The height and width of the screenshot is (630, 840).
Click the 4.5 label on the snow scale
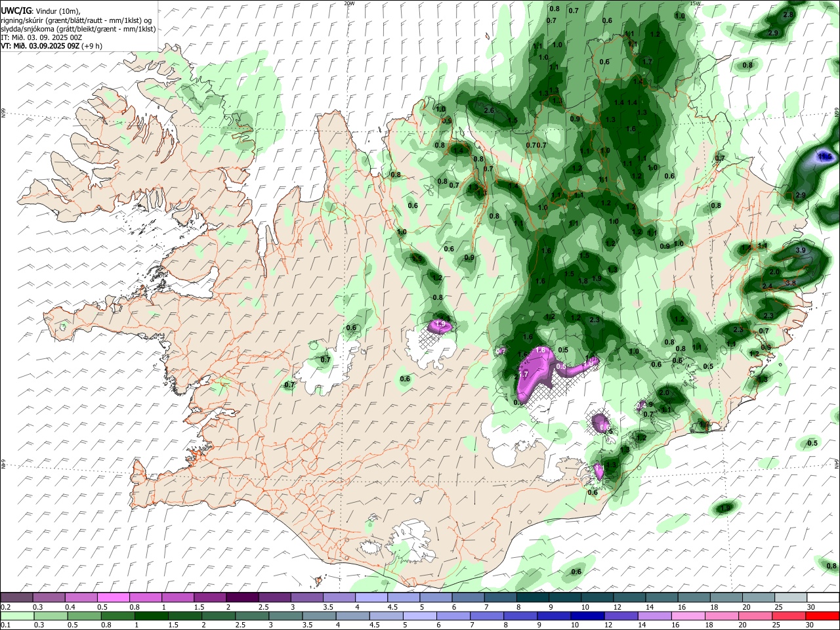[392, 607]
